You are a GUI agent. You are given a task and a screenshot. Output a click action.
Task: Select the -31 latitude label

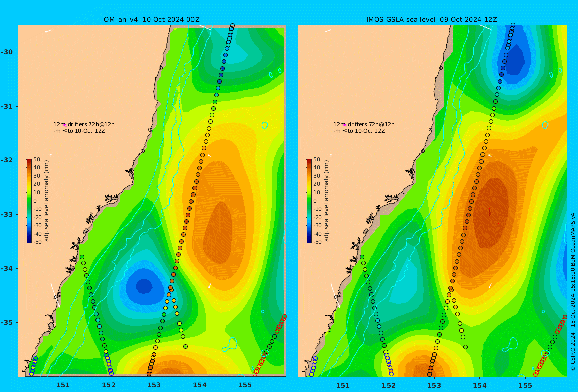(x=7, y=106)
